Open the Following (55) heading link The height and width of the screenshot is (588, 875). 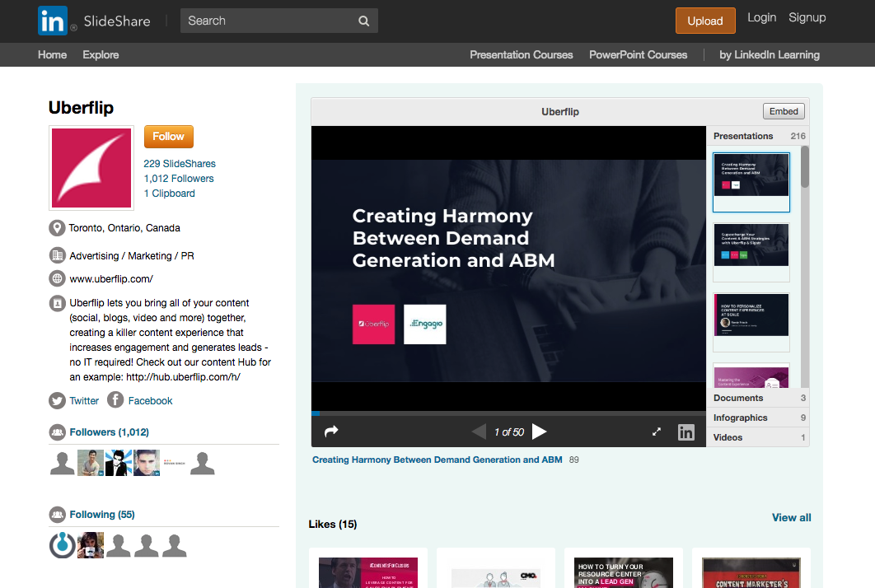click(x=102, y=515)
